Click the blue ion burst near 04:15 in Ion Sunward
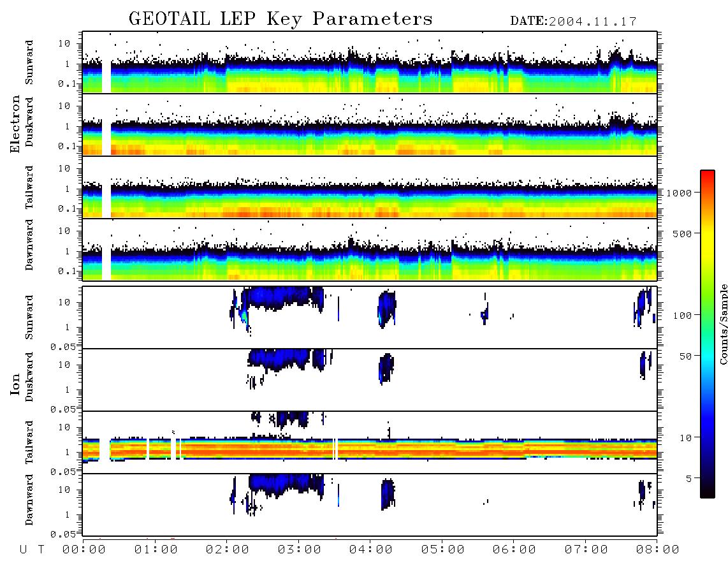The height and width of the screenshot is (561, 728). pos(386,308)
